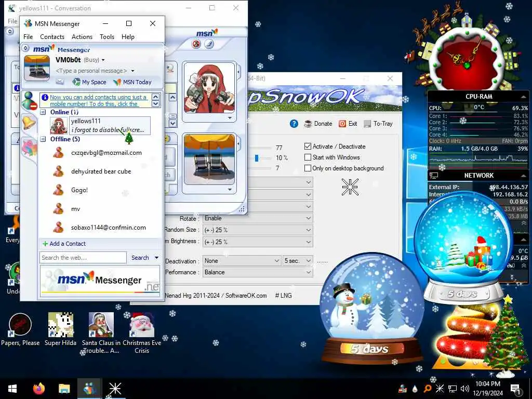
Task: Open the Help menu in MSN Messenger
Action: click(128, 37)
